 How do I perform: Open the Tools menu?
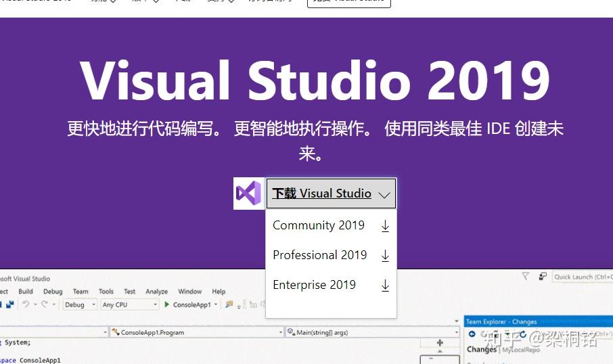(x=106, y=292)
